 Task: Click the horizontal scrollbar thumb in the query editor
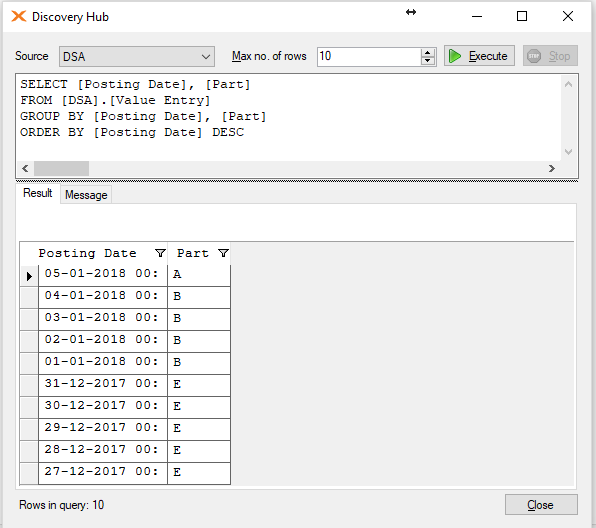61,168
